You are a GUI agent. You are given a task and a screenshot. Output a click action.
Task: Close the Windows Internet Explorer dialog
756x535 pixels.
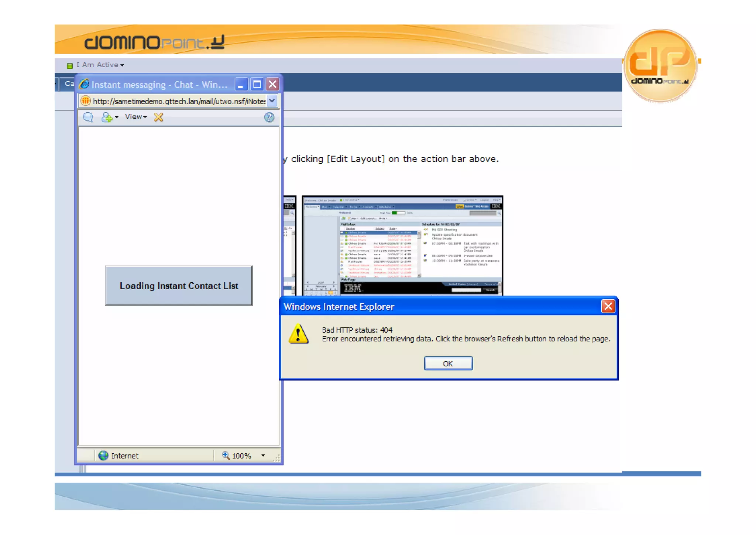click(x=608, y=306)
